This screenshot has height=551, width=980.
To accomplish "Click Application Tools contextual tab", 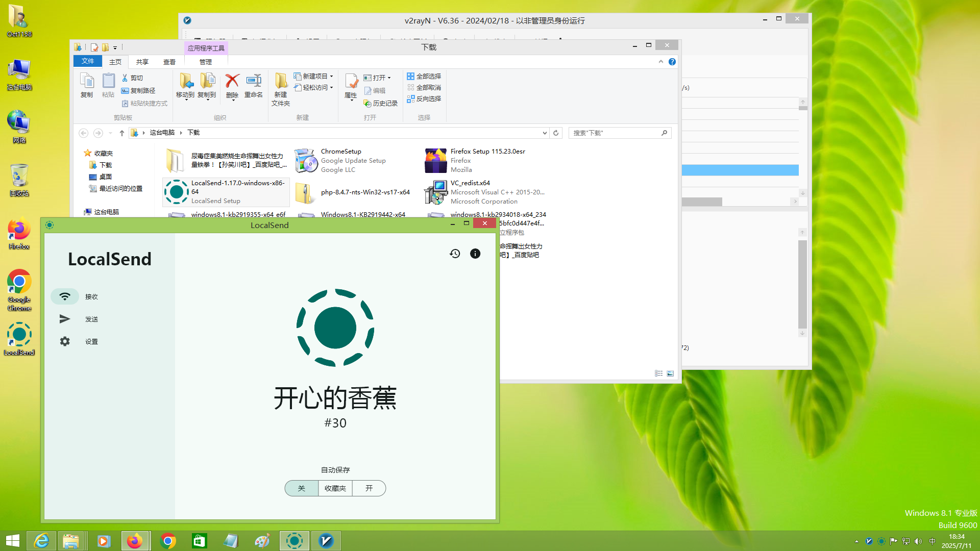I will click(206, 48).
